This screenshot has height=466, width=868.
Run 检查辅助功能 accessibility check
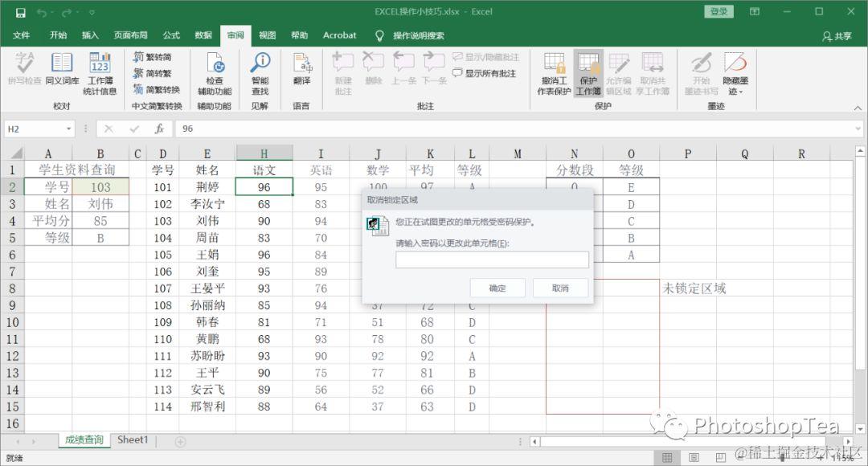pyautogui.click(x=215, y=74)
